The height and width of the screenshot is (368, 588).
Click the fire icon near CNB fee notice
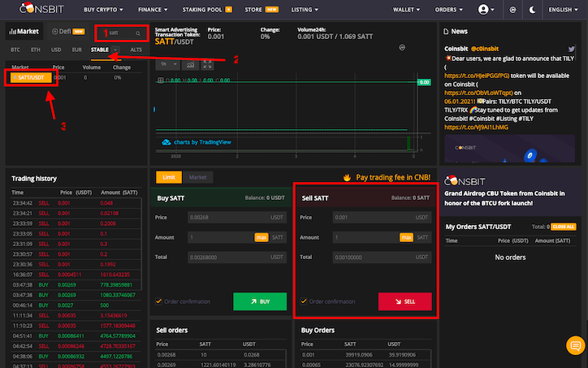(347, 177)
